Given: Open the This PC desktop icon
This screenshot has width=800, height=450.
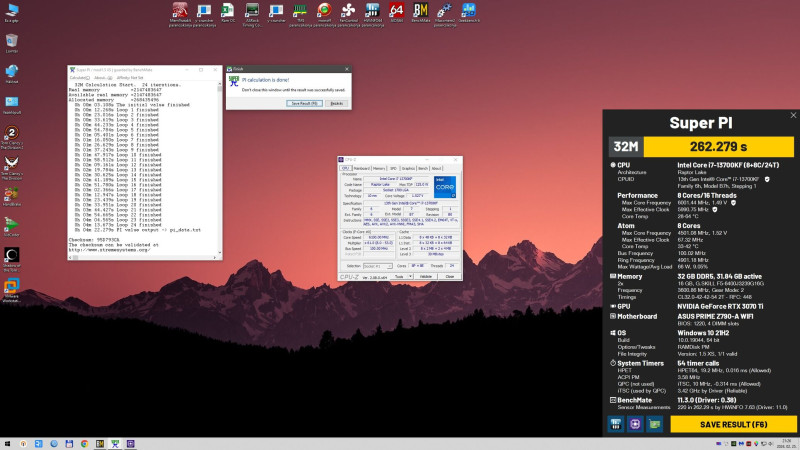Looking at the screenshot, I should click(x=12, y=13).
